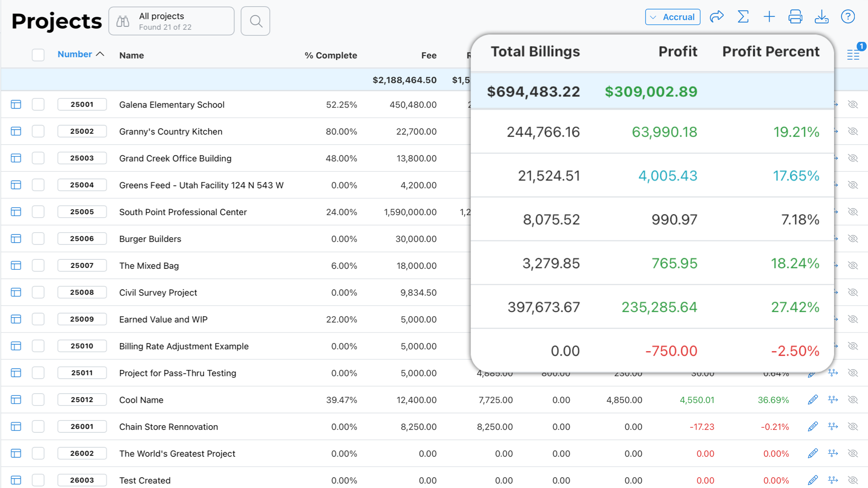Image resolution: width=868 pixels, height=488 pixels.
Task: Open column settings icon showing badge 1
Action: [854, 54]
